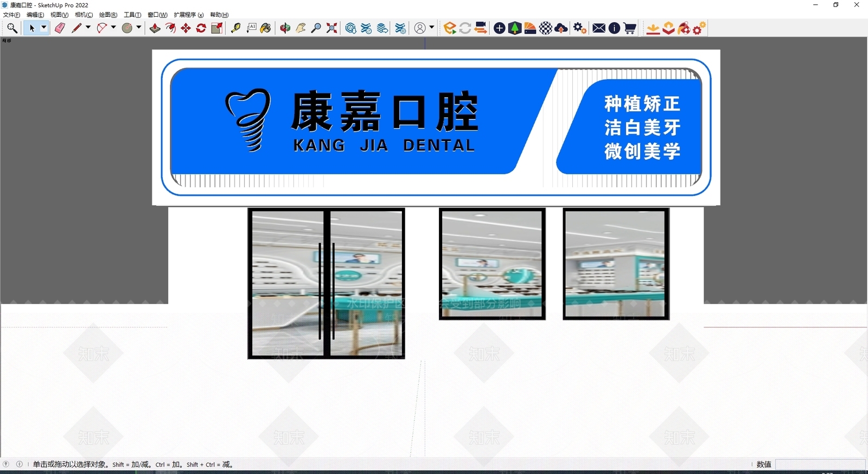The image size is (868, 474).
Task: Click the 数值 measurements input box
Action: [x=820, y=464]
